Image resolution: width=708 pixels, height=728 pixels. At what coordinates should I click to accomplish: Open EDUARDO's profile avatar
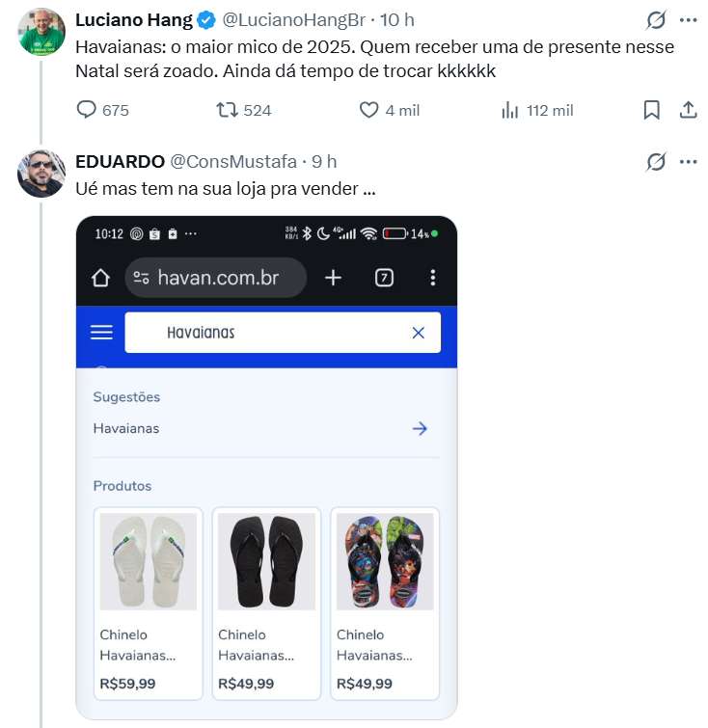41,174
